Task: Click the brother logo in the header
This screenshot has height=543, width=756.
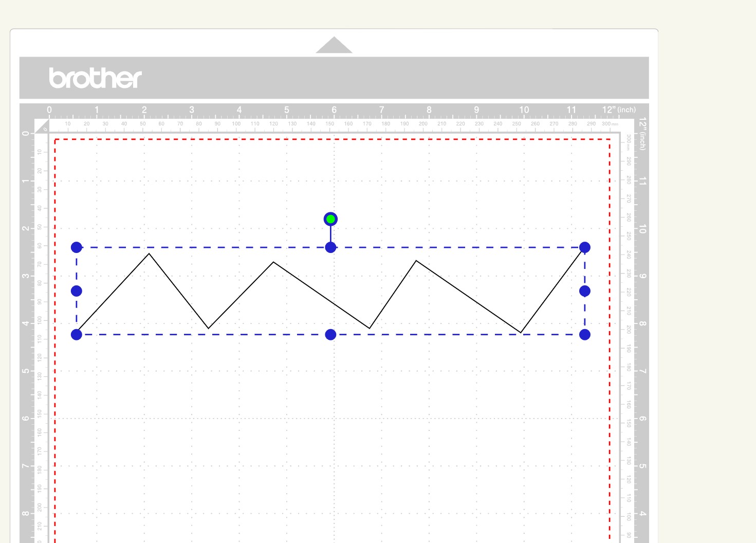Action: pyautogui.click(x=96, y=78)
